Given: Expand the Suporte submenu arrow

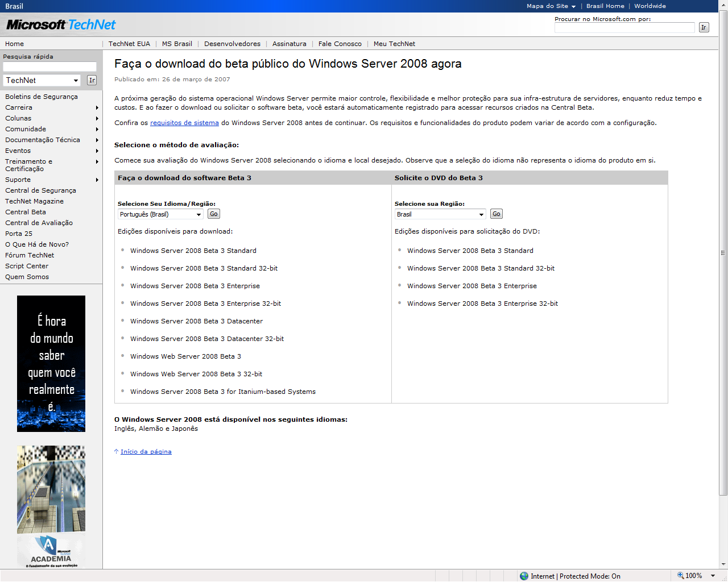Looking at the screenshot, I should pos(97,180).
